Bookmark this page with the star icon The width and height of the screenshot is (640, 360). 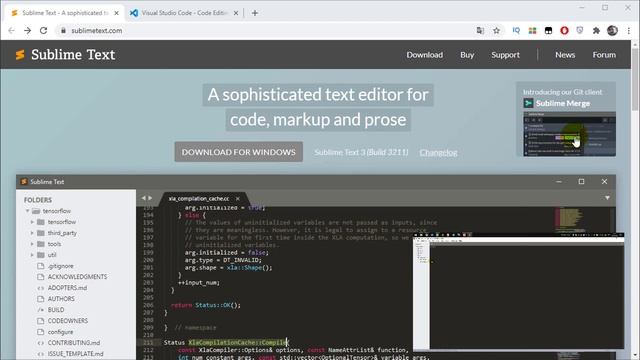[496, 31]
